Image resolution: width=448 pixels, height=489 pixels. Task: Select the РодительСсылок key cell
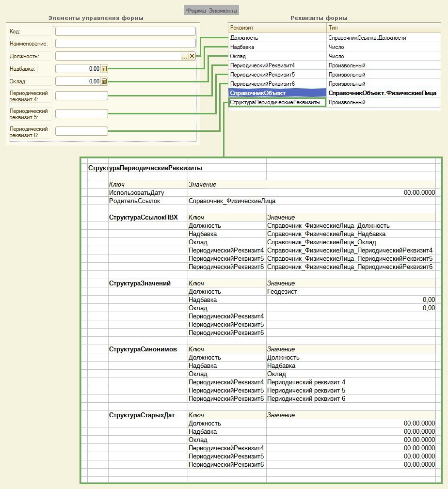coord(134,201)
